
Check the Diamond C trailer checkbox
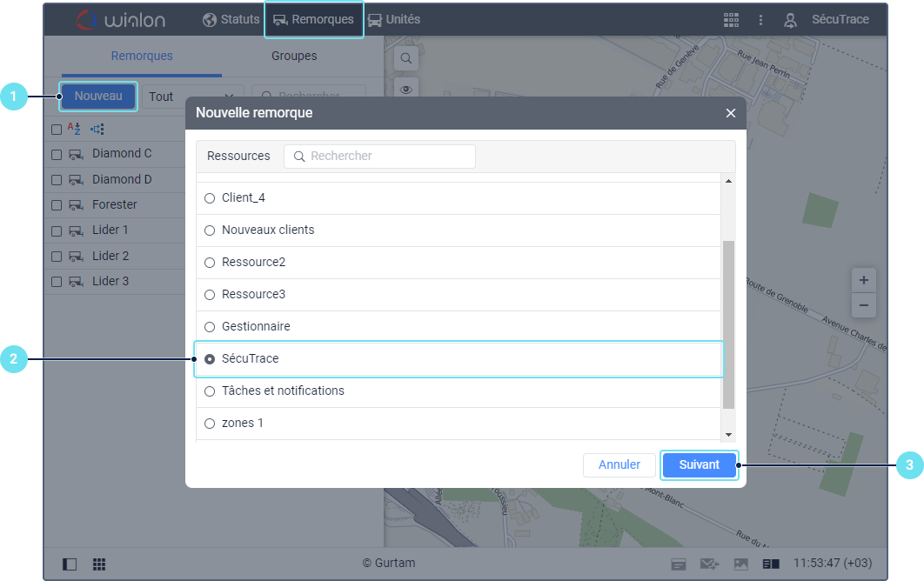click(57, 155)
